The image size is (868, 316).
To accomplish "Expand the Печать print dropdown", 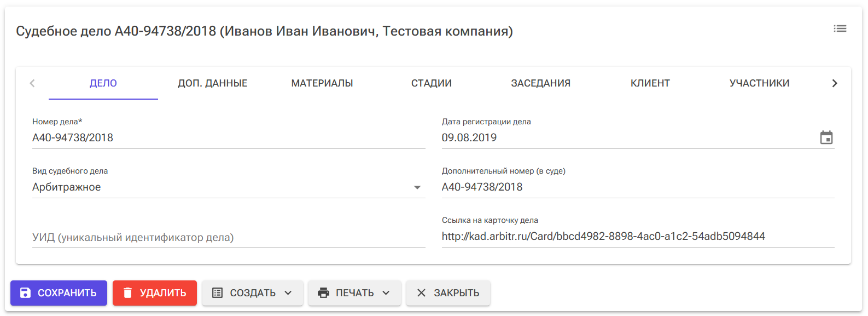I will tap(354, 293).
